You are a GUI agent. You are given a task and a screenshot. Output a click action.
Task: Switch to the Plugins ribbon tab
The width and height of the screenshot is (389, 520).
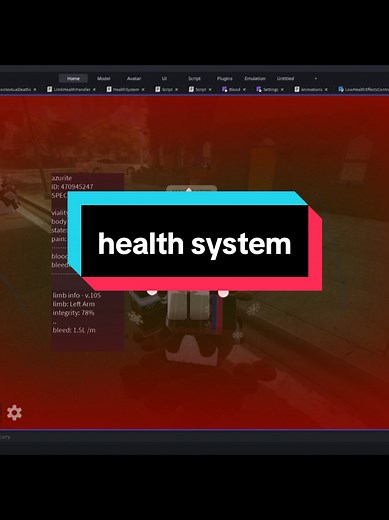coord(225,78)
